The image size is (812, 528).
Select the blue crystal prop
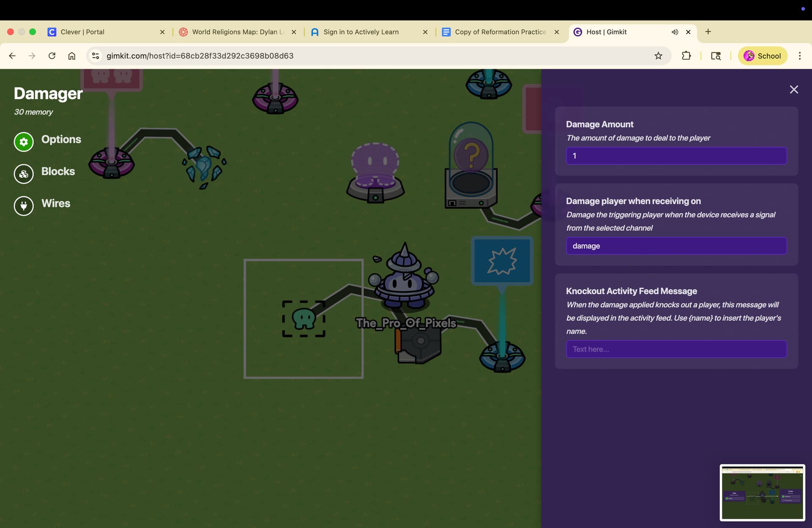point(204,166)
